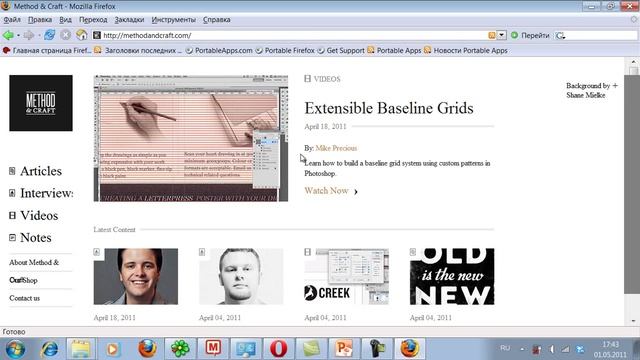The image size is (640, 360).
Task: Open the Back button history dropdown arrow
Action: [x=18, y=36]
